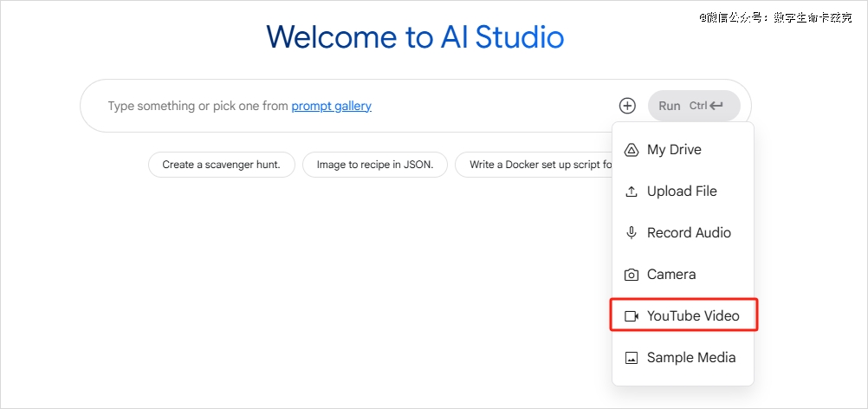
Task: Choose the Camera menu option
Action: 683,275
